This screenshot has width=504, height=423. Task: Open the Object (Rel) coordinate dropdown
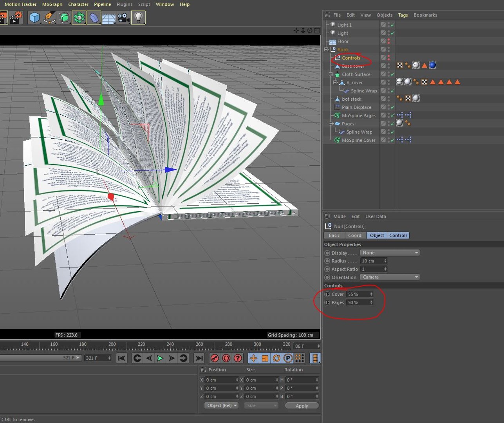(221, 405)
